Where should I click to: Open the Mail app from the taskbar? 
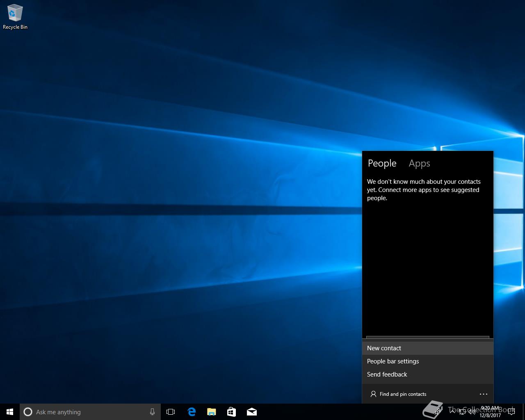click(251, 412)
